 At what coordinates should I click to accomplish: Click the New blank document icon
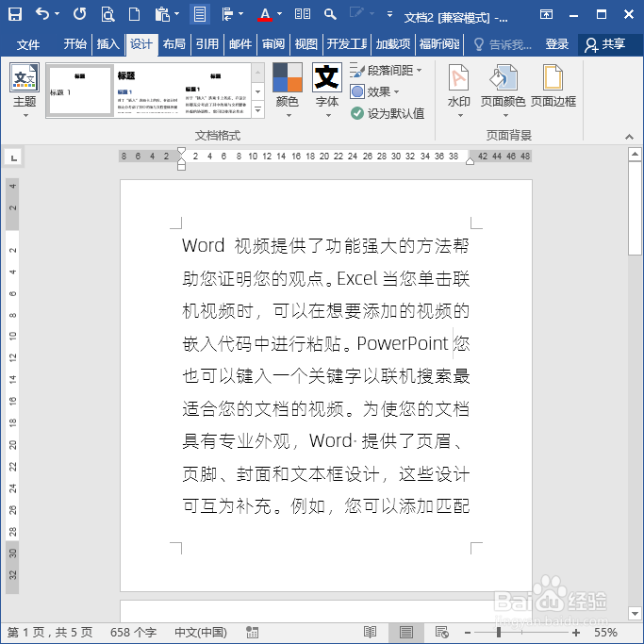pyautogui.click(x=134, y=14)
